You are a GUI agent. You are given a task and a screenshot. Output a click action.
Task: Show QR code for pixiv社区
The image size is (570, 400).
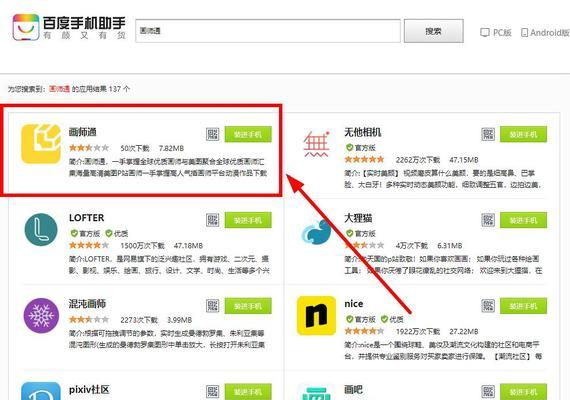[x=213, y=392]
